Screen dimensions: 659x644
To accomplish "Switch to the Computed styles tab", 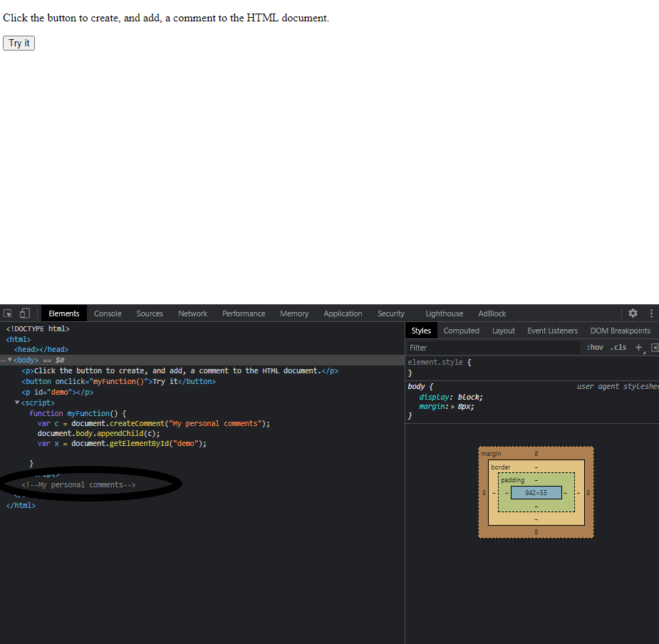I will click(x=462, y=331).
